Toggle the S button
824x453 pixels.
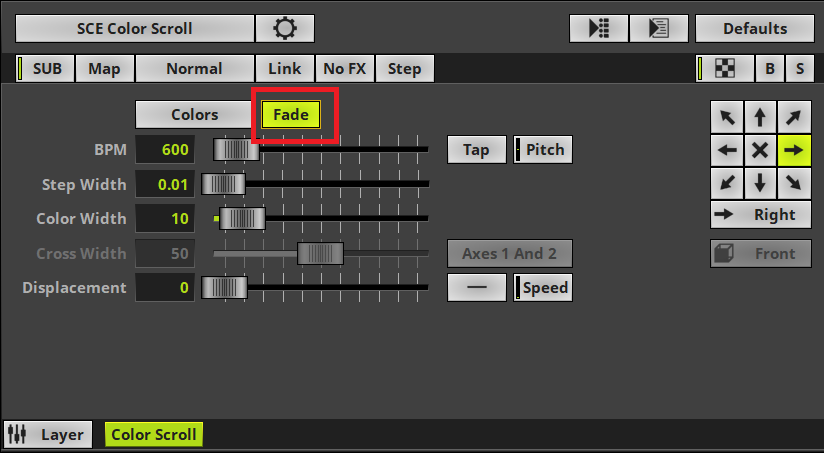[798, 69]
